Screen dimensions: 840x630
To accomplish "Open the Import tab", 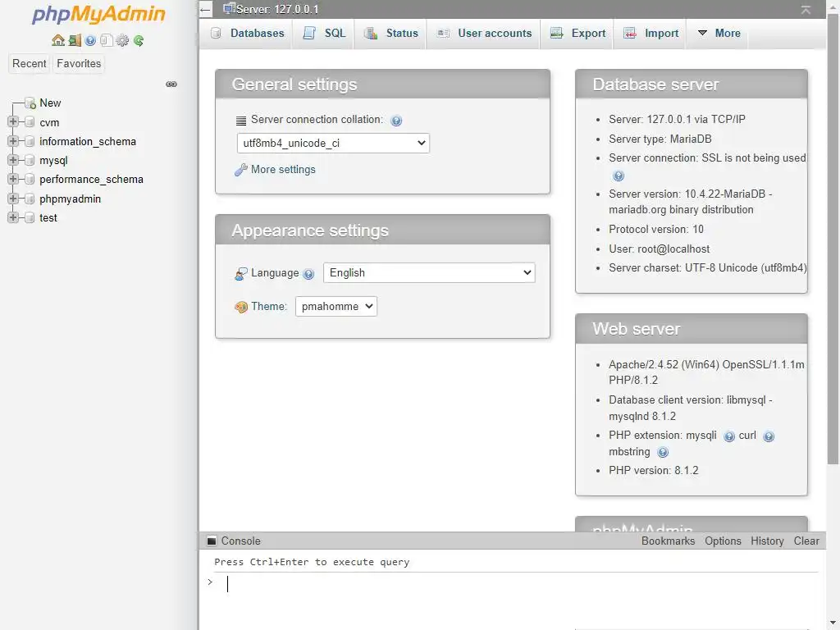I will [x=651, y=33].
